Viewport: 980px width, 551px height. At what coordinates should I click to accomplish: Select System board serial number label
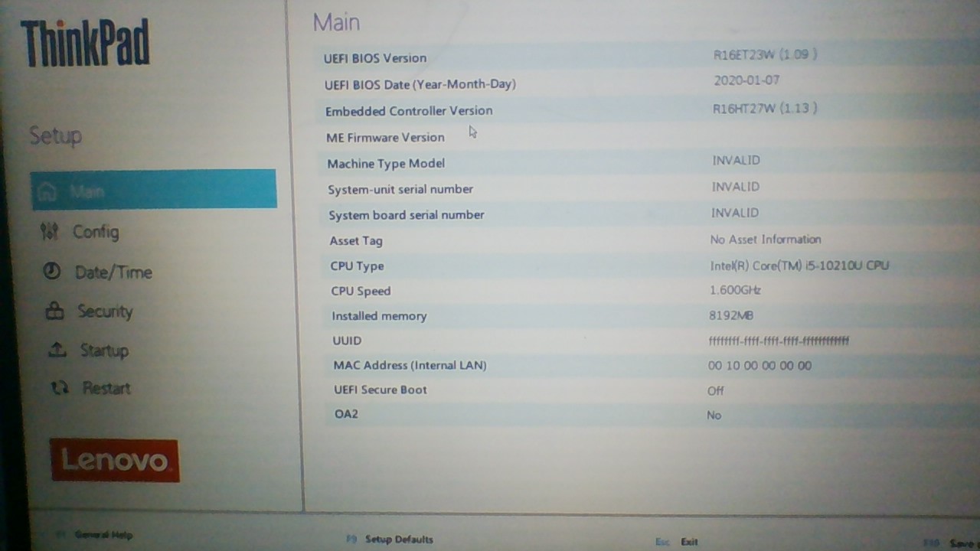pos(407,215)
